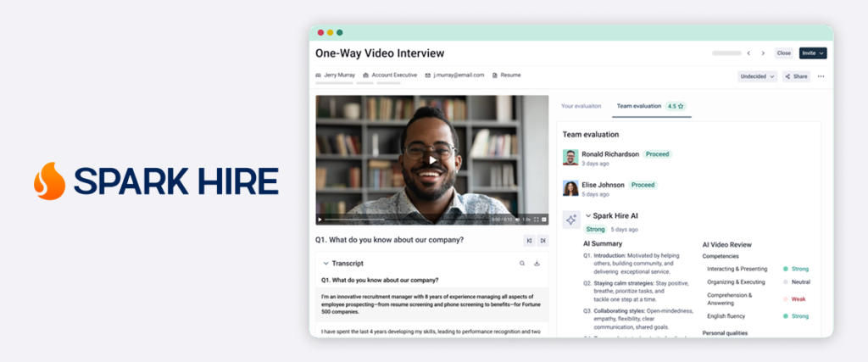Click the English fluency competency

726,316
